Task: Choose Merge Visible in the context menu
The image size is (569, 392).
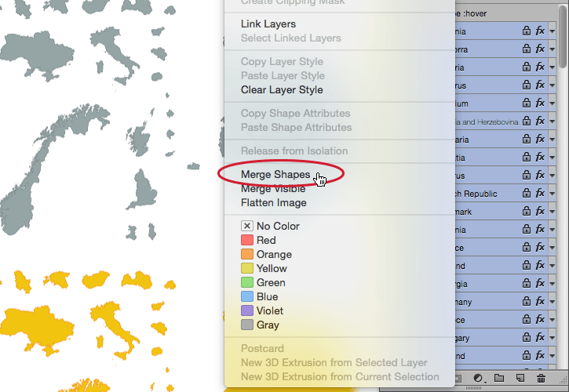Action: click(273, 189)
